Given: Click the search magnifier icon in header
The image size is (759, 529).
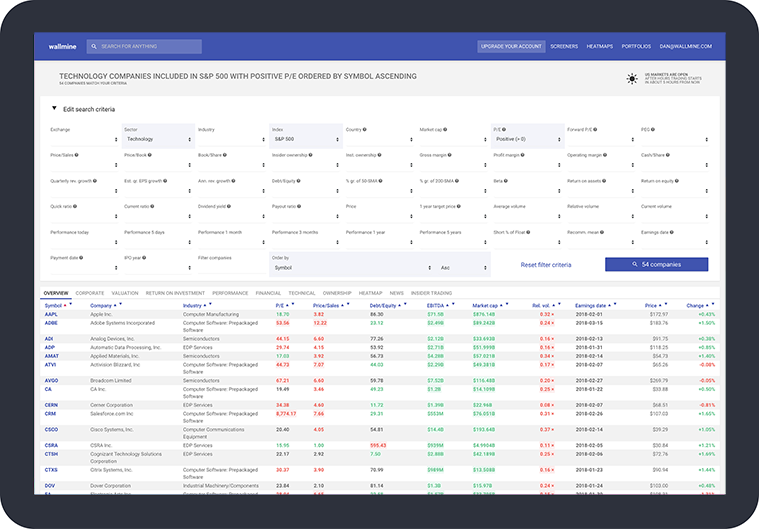Looking at the screenshot, I should click(x=94, y=46).
